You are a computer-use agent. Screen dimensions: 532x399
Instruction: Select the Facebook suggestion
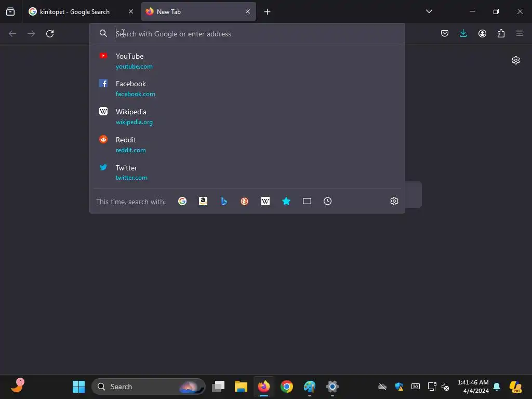pyautogui.click(x=247, y=88)
